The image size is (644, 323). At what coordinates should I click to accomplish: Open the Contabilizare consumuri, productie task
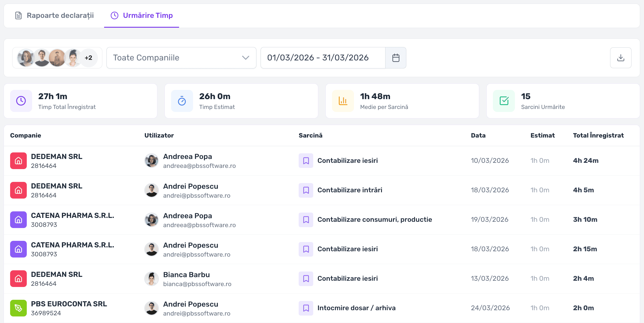coord(375,220)
